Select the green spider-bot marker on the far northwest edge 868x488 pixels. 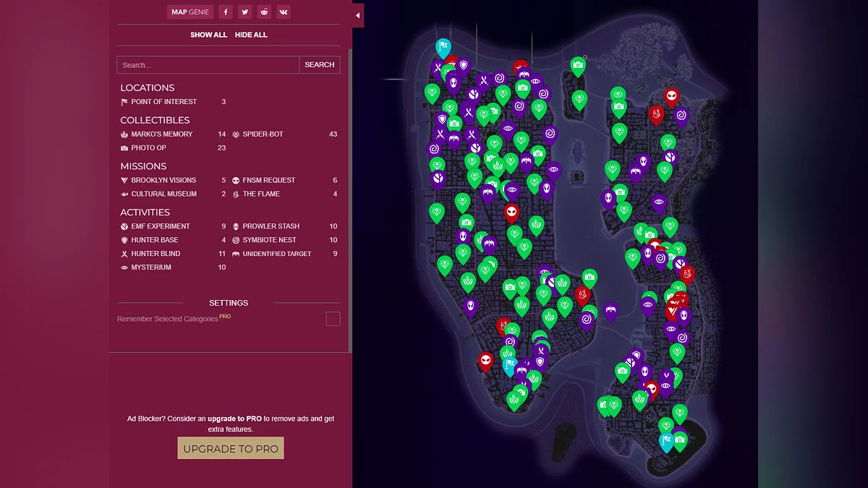click(432, 93)
